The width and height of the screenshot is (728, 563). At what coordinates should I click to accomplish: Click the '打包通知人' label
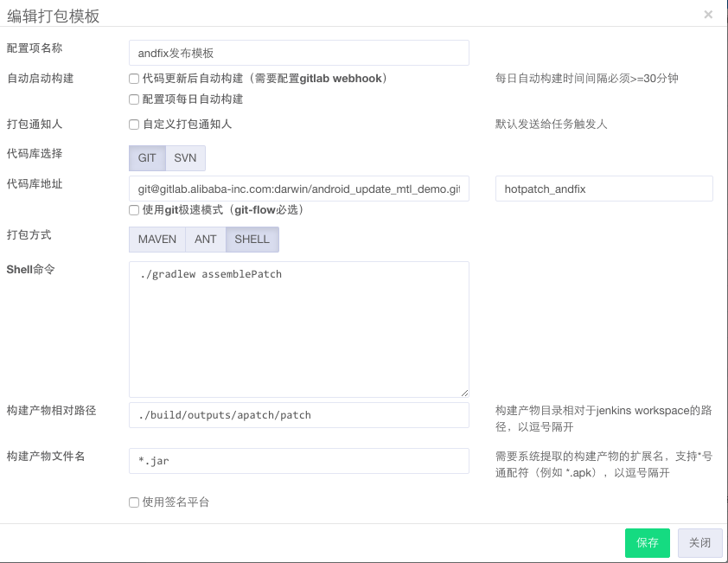(x=35, y=124)
